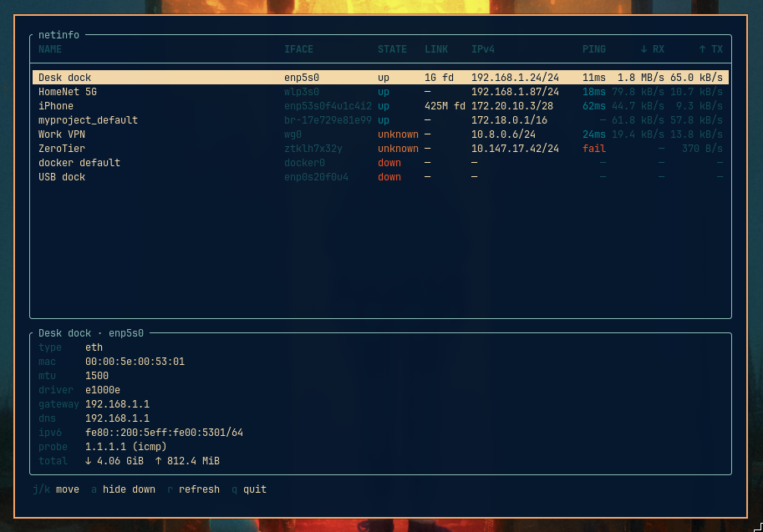Screen dimensions: 763x532
Task: Click the IFACE column header
Action: click(299, 49)
